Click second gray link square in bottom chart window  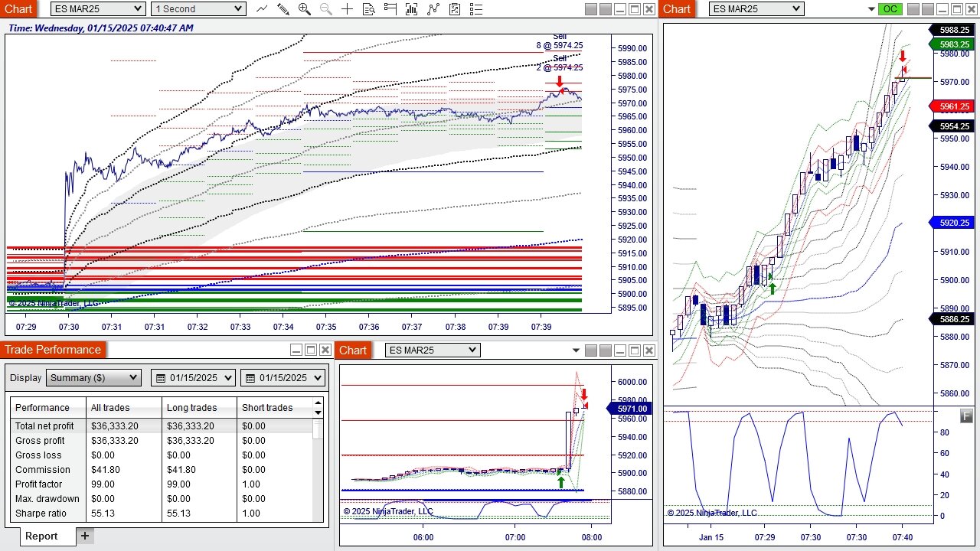[605, 350]
